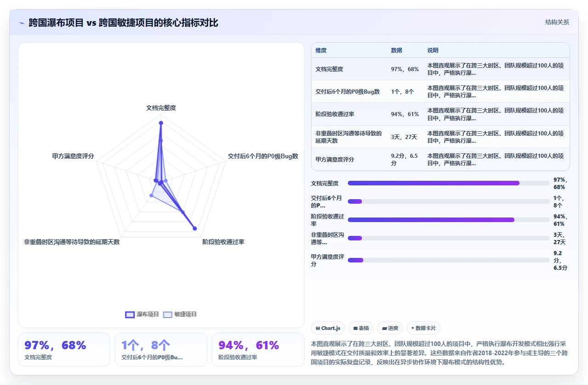Click the radar axis label 甲方满意度评分
The height and width of the screenshot is (385, 588).
[x=73, y=156]
